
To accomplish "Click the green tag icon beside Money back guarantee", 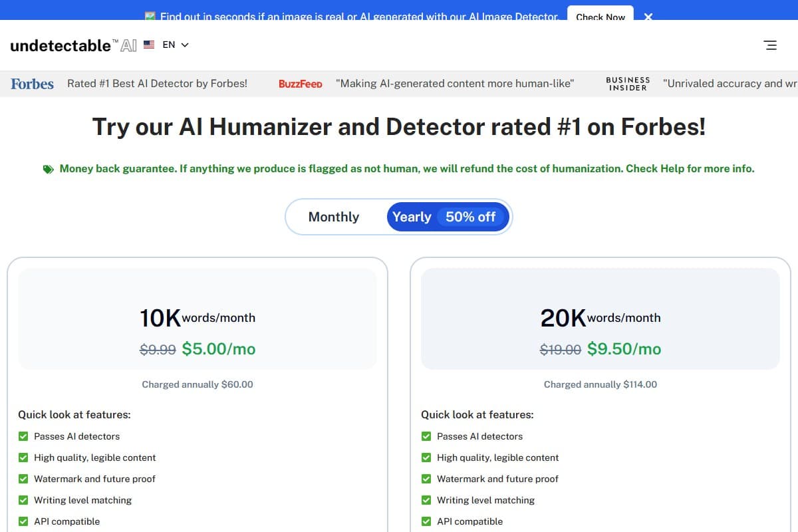I will pyautogui.click(x=49, y=169).
